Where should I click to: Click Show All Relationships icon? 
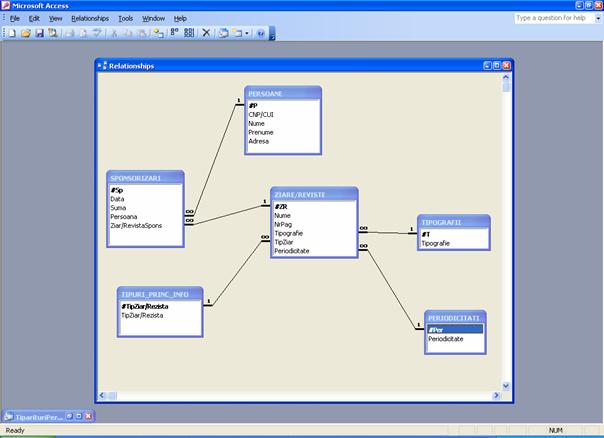click(189, 33)
